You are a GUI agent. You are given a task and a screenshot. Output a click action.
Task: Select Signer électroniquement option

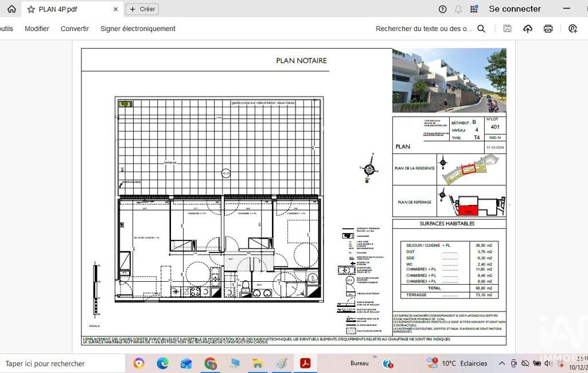138,29
